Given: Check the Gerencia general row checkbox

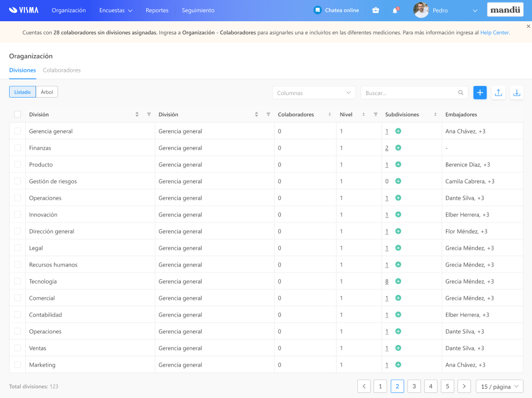Looking at the screenshot, I should click(17, 131).
